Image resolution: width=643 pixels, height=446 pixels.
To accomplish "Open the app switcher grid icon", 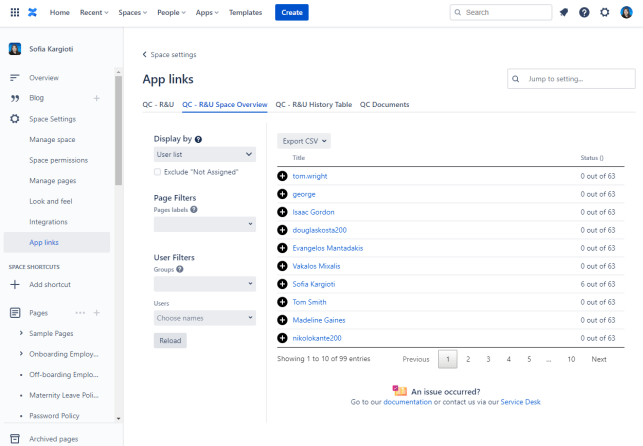I will point(15,12).
